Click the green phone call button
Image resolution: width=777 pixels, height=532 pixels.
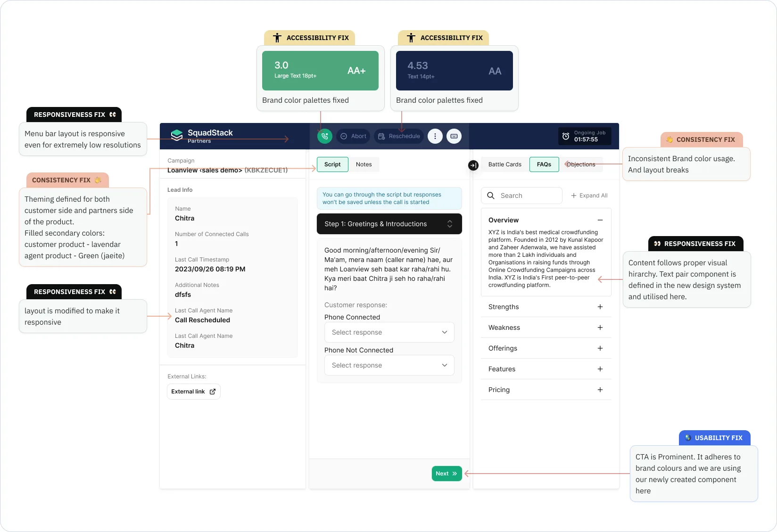pyautogui.click(x=325, y=136)
